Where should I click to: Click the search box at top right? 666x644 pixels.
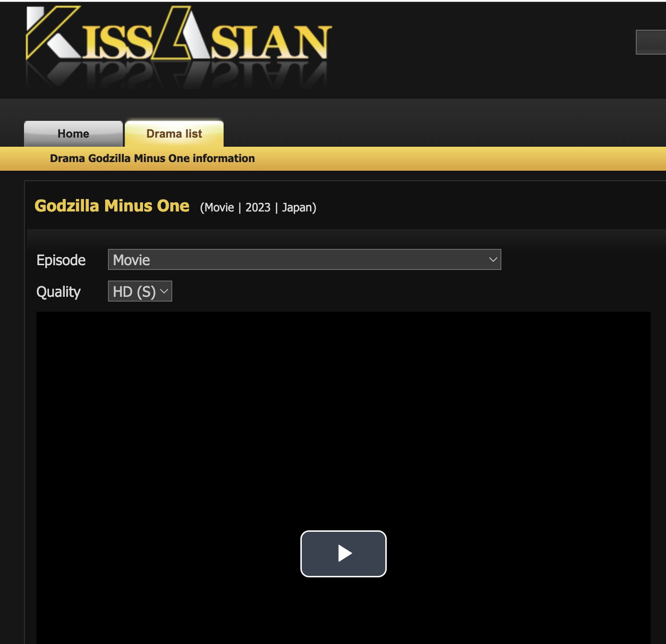(651, 42)
